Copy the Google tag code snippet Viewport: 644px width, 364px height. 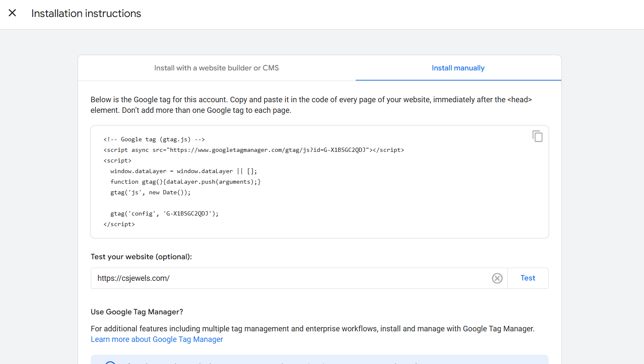[x=537, y=136]
